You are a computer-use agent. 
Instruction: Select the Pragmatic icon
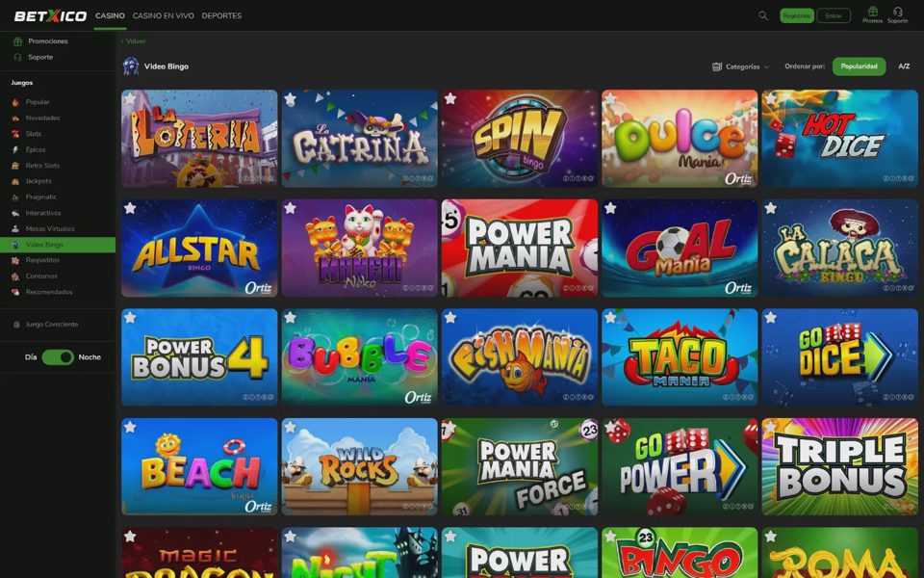coord(15,197)
